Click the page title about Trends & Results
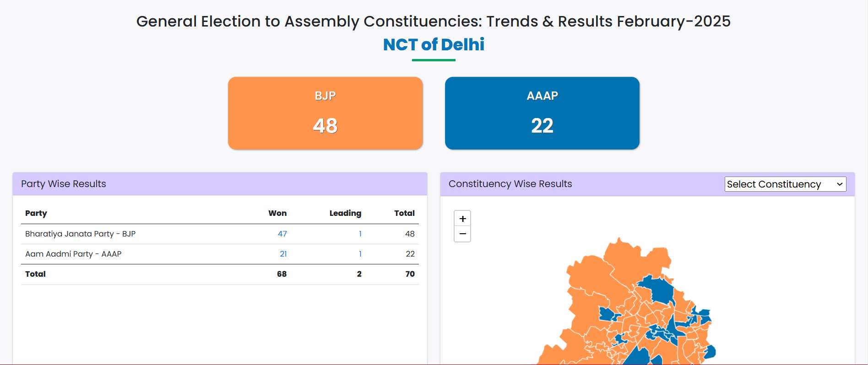 click(x=433, y=21)
